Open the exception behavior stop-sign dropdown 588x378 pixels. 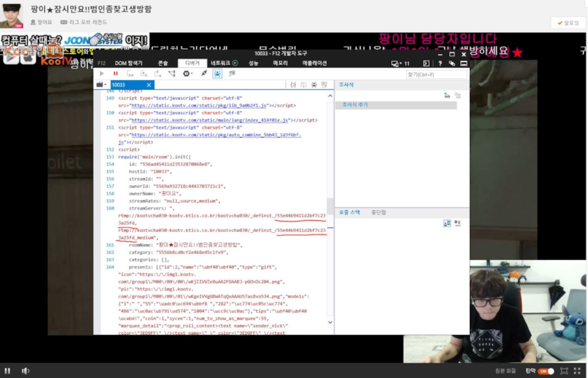187,73
